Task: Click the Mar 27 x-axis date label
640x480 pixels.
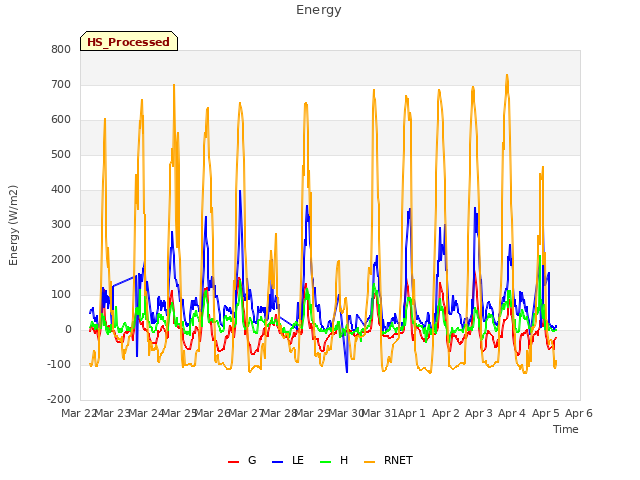Action: pyautogui.click(x=246, y=413)
